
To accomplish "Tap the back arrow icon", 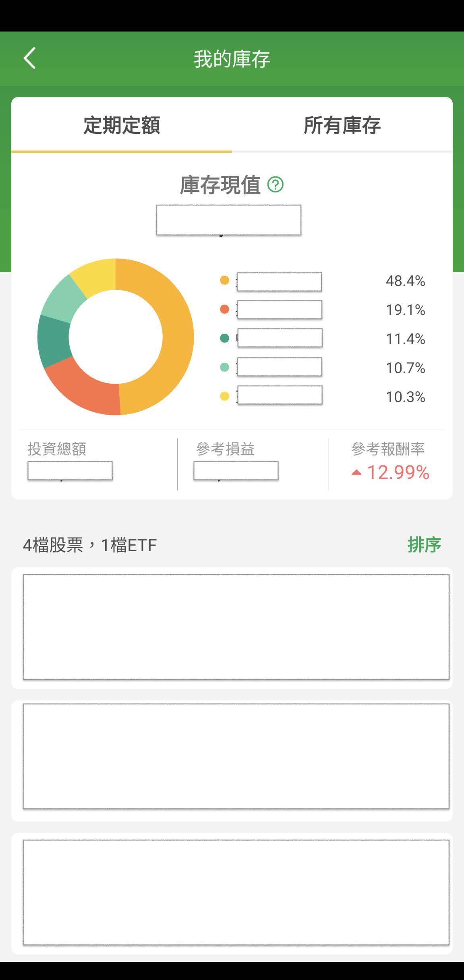I will tap(29, 58).
